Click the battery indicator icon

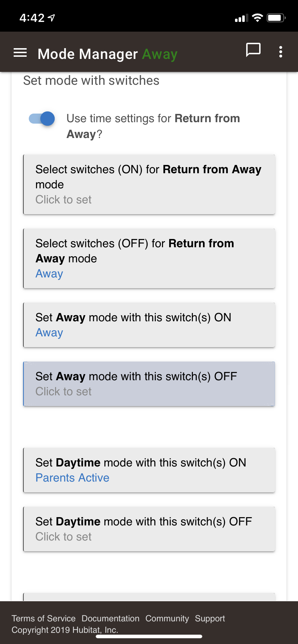[x=276, y=17]
